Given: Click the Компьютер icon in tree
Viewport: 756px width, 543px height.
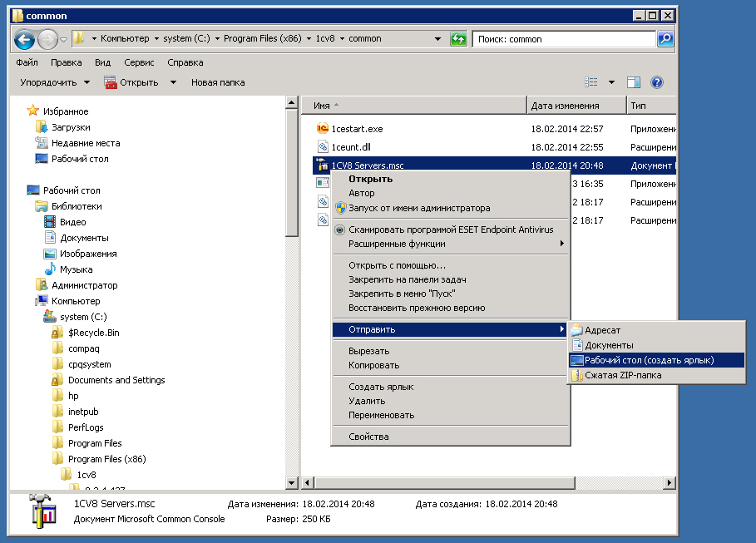Looking at the screenshot, I should coord(42,301).
